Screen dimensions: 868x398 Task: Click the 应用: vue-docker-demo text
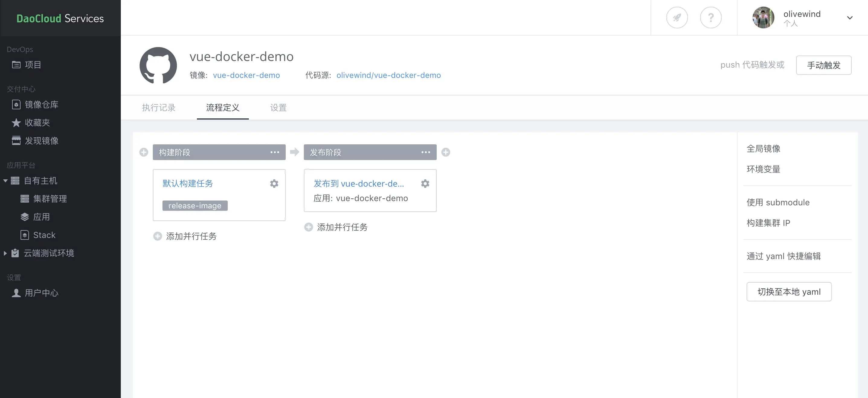pos(361,198)
